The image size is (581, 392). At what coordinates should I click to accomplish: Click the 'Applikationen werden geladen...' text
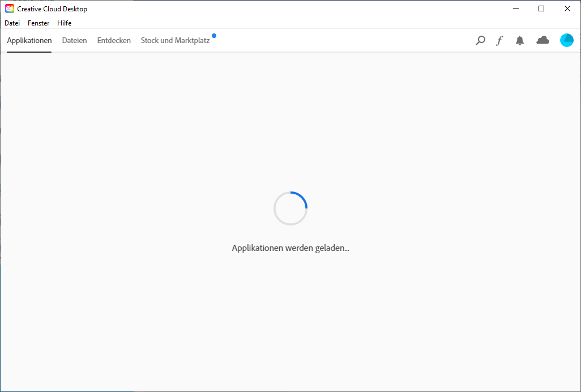(290, 248)
